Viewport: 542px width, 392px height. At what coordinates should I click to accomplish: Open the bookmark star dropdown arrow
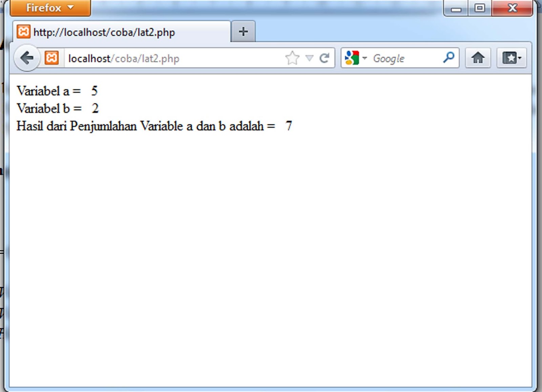pyautogui.click(x=309, y=58)
